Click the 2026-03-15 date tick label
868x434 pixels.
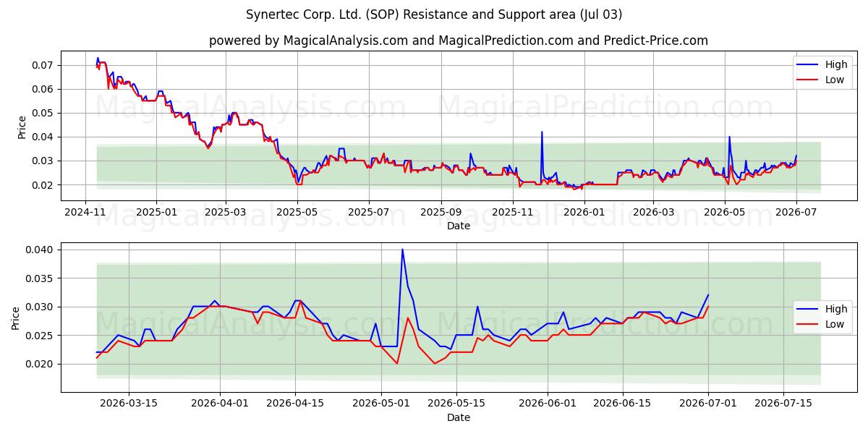click(x=129, y=404)
